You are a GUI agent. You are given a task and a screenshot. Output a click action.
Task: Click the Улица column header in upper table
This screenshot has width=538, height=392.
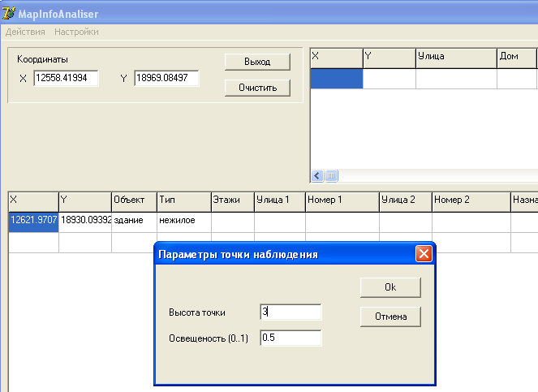pyautogui.click(x=456, y=58)
